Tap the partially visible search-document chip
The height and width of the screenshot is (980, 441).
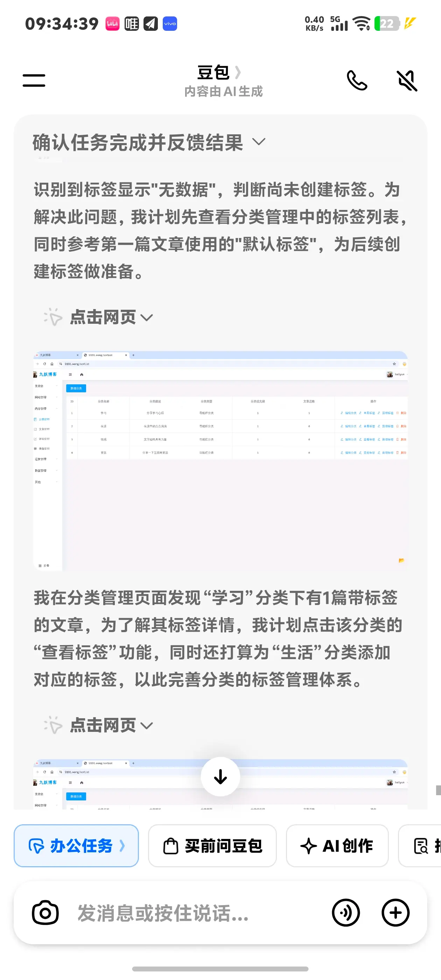pos(420,846)
